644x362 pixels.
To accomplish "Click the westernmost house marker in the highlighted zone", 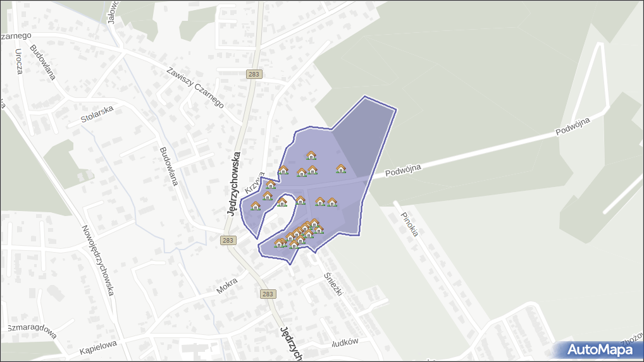I will (256, 206).
